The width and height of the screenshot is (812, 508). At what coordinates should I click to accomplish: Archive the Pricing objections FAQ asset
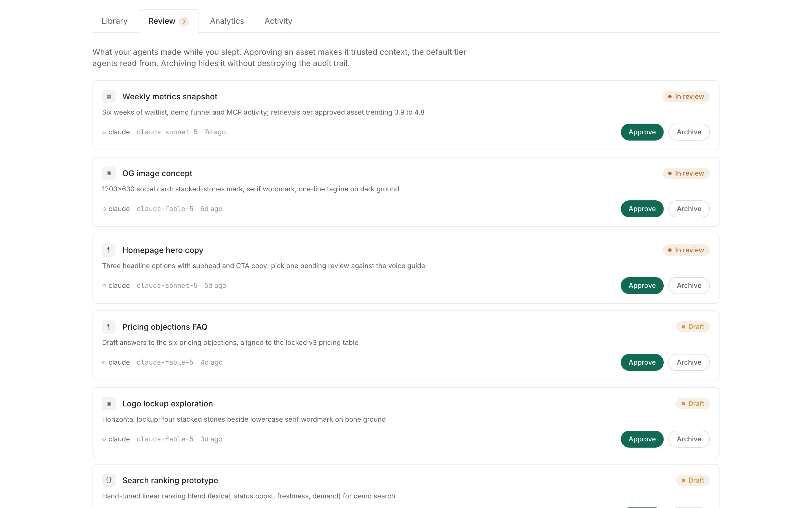(689, 363)
